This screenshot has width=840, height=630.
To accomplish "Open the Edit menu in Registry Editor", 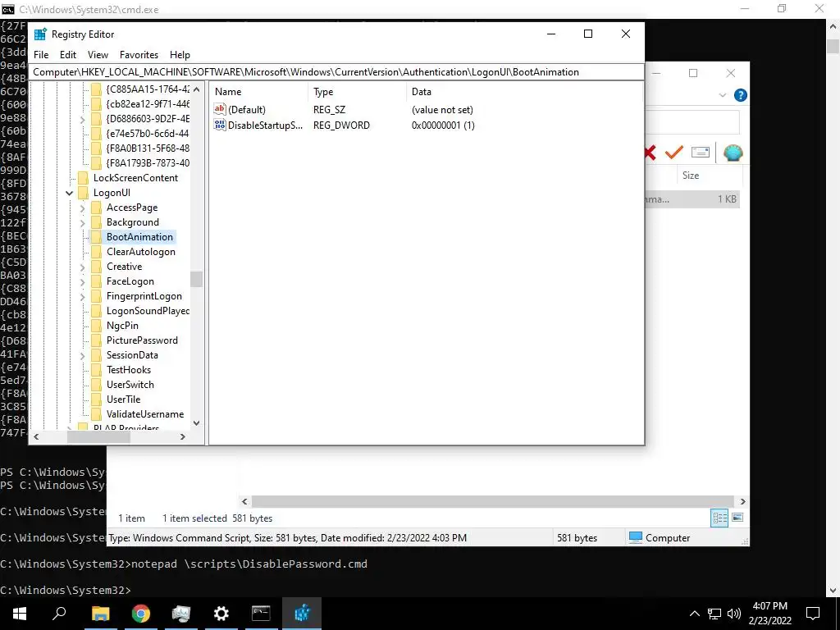I will click(67, 55).
